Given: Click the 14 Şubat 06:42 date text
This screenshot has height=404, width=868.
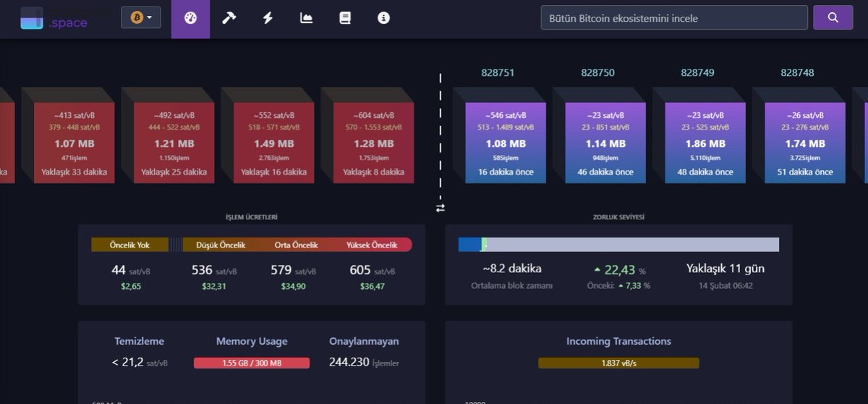Looking at the screenshot, I should pos(726,285).
